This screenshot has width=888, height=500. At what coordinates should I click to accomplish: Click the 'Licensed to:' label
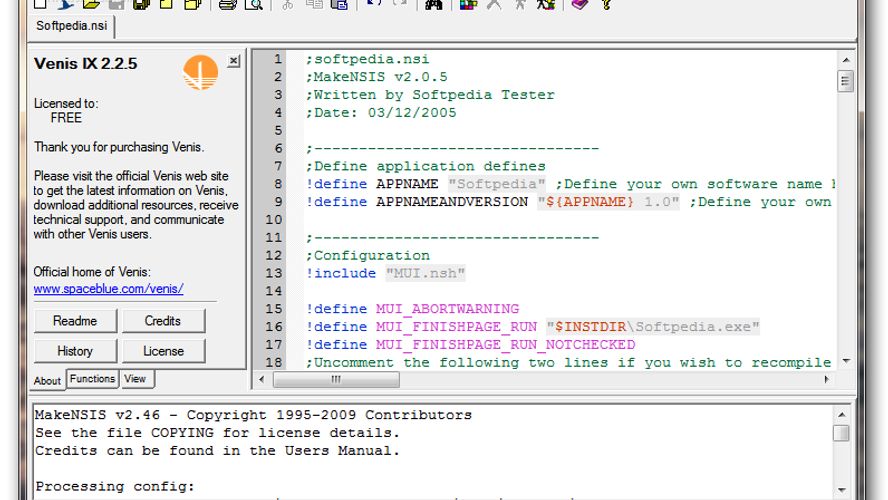coord(66,104)
